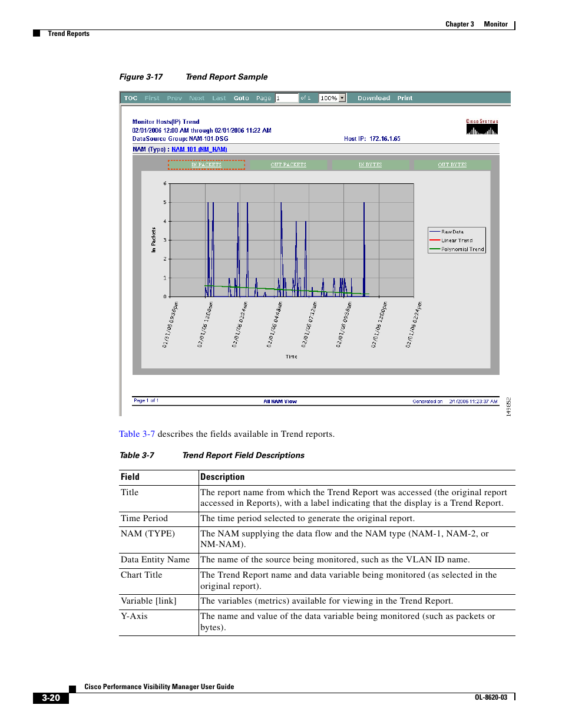This screenshot has height=728, width=562.
Task: Click the In Packets y-axis label
Action: click(154, 240)
